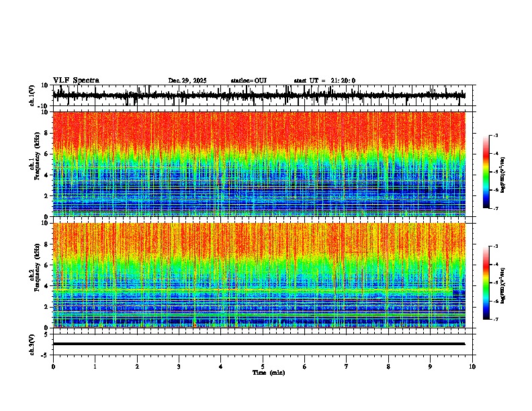Click the "ch.1(V)" waveform axis label
Viewport: 532px width, 411px height.
click(x=32, y=95)
